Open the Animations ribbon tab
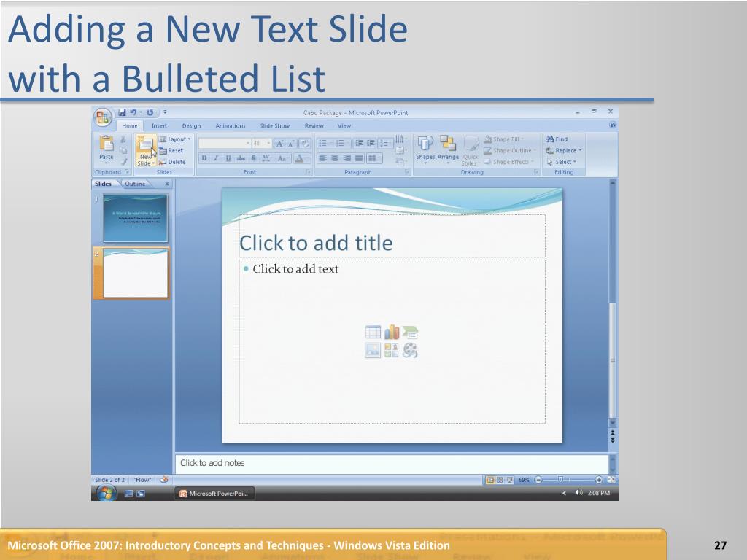 pyautogui.click(x=230, y=125)
